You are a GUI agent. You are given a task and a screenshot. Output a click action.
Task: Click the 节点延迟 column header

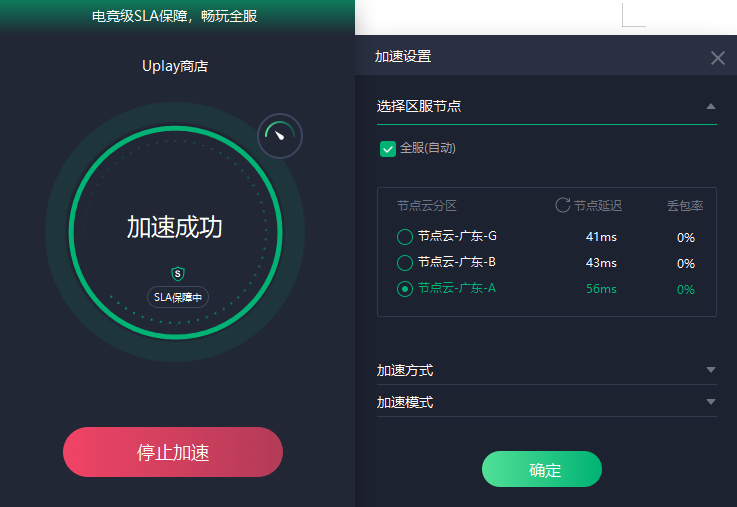coord(597,205)
